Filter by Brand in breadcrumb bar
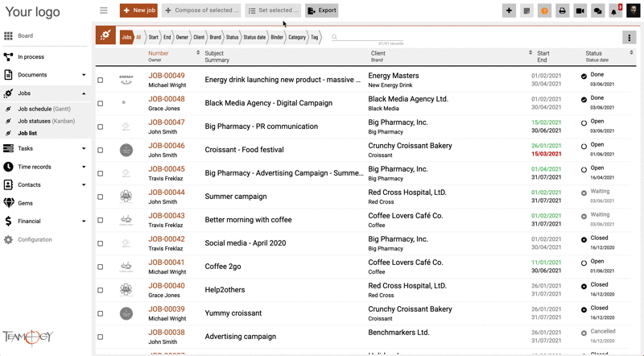The width and height of the screenshot is (644, 356). pos(215,37)
